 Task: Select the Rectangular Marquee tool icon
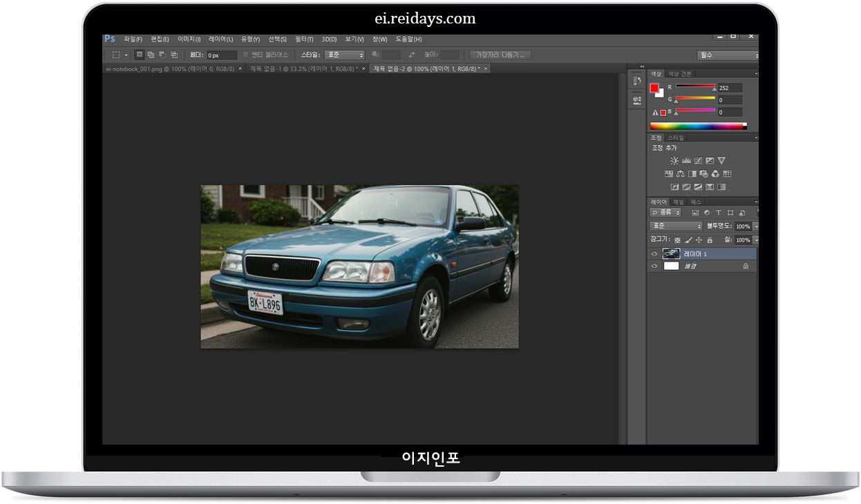tap(115, 55)
